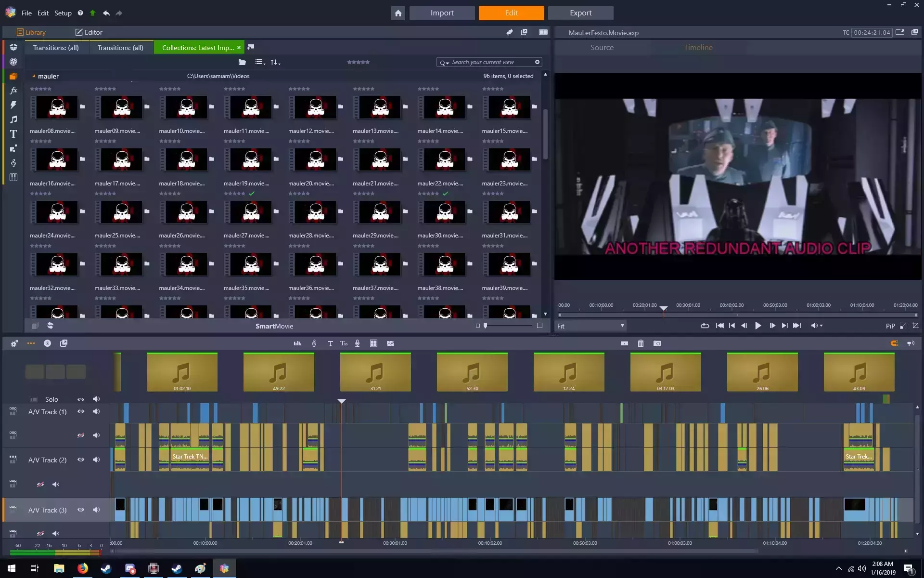Mute audio speaker on A/V Track (3)
This screenshot has height=578, width=924.
pos(96,510)
